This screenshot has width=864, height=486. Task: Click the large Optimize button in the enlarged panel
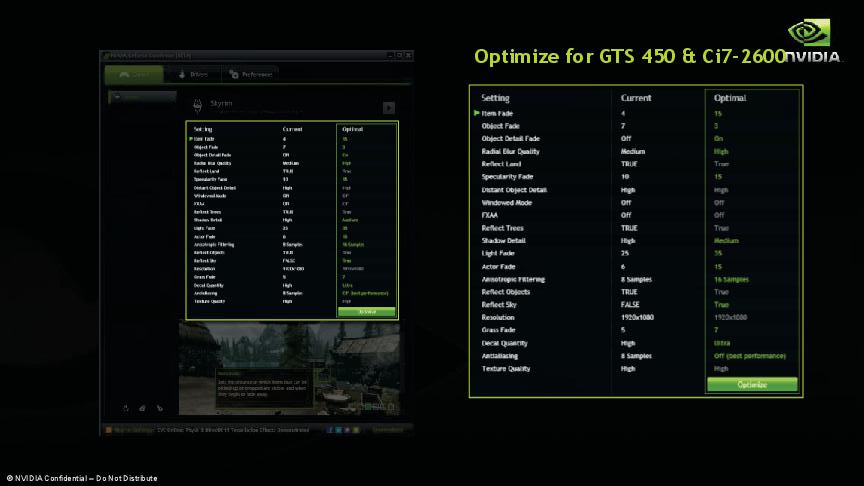(x=752, y=385)
